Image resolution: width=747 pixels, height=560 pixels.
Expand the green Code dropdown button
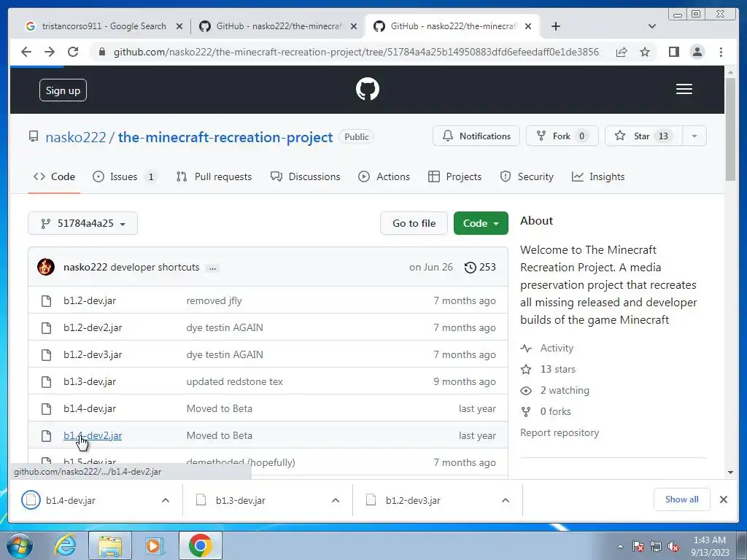tap(481, 223)
